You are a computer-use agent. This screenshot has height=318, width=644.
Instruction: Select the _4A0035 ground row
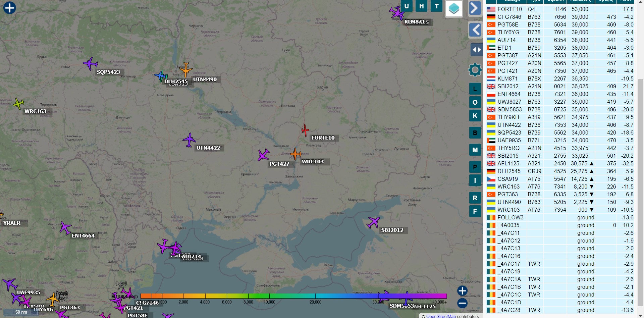(x=560, y=225)
